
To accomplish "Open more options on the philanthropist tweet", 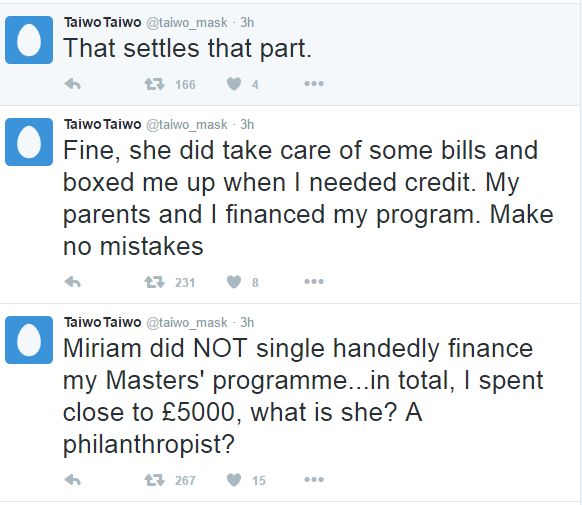I will click(314, 480).
